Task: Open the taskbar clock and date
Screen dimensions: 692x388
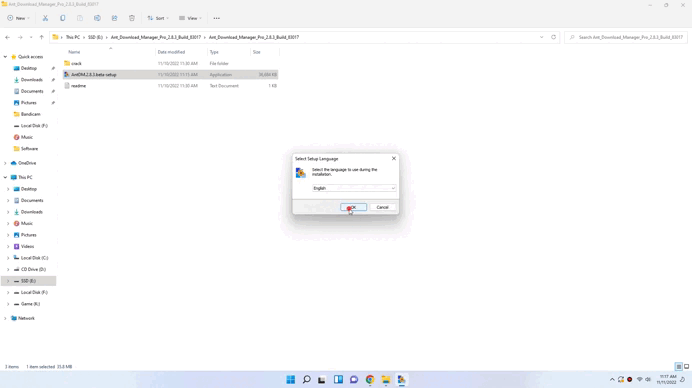Action: 666,380
